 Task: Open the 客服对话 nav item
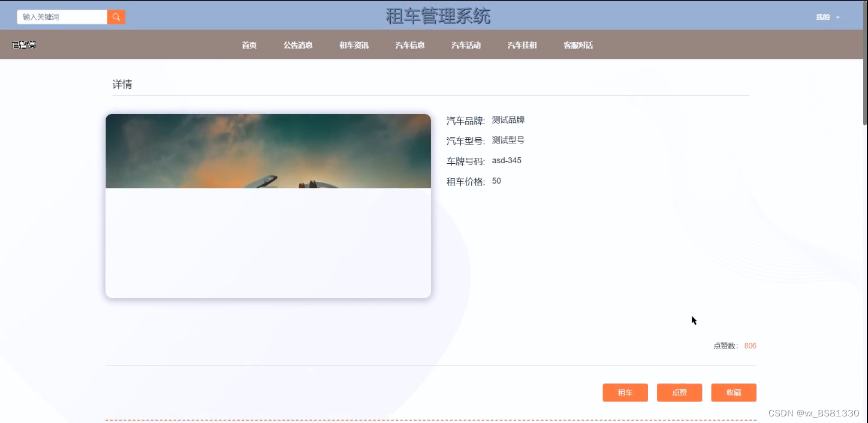coord(578,45)
